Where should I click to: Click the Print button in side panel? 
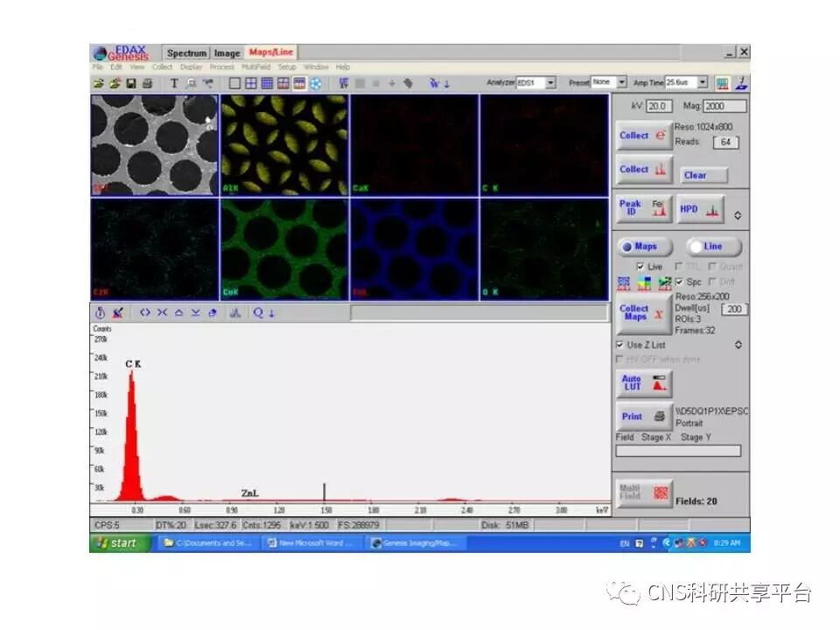[643, 416]
